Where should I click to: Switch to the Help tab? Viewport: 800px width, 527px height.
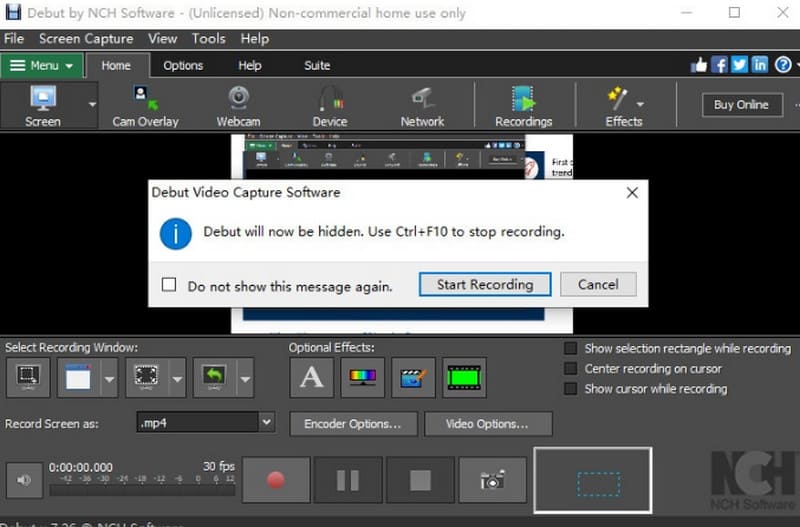click(x=249, y=66)
